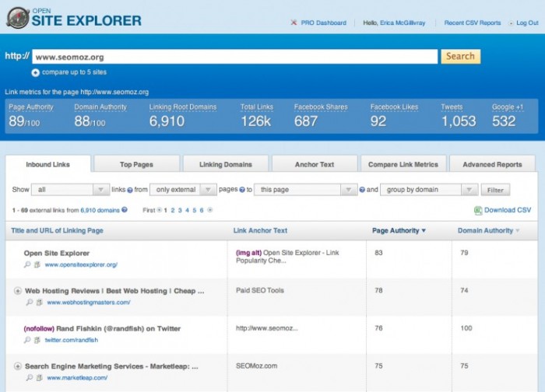Open the Show 'all' dropdown
Image resolution: width=545 pixels, height=392 pixels.
tap(70, 190)
